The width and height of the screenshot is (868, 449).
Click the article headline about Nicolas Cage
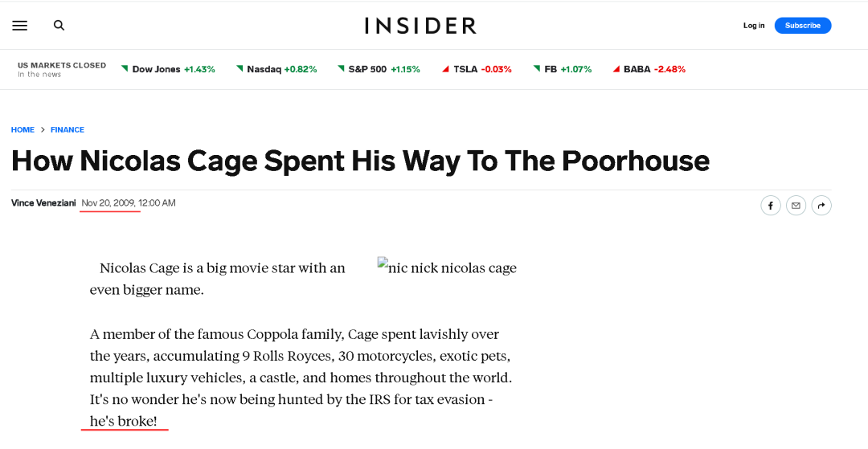coord(360,161)
